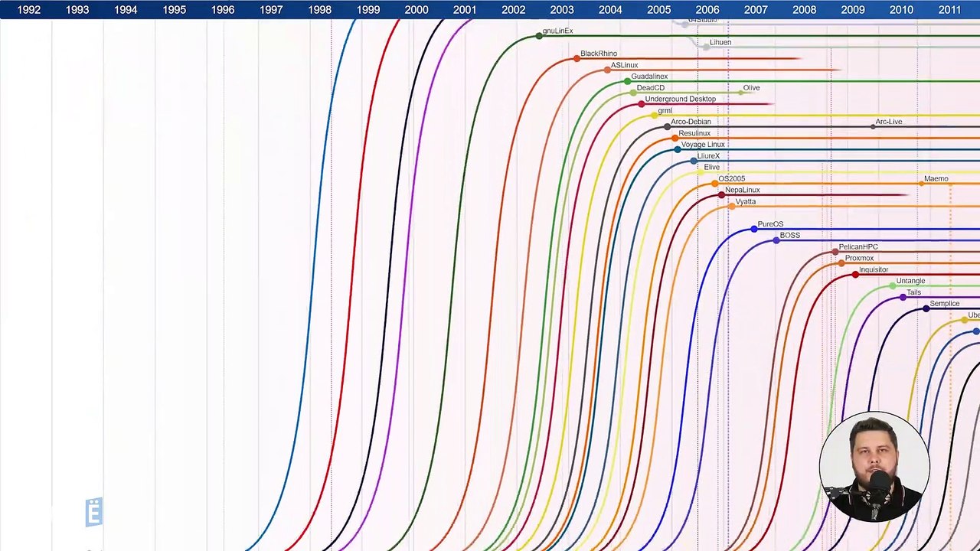This screenshot has width=980, height=551.
Task: Click the Proxmox orange node
Action: [841, 263]
